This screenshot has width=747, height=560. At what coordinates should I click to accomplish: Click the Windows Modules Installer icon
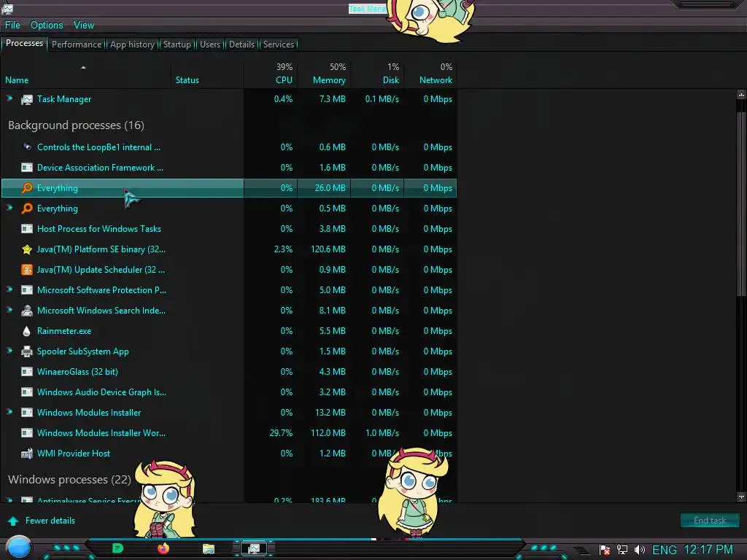point(27,413)
